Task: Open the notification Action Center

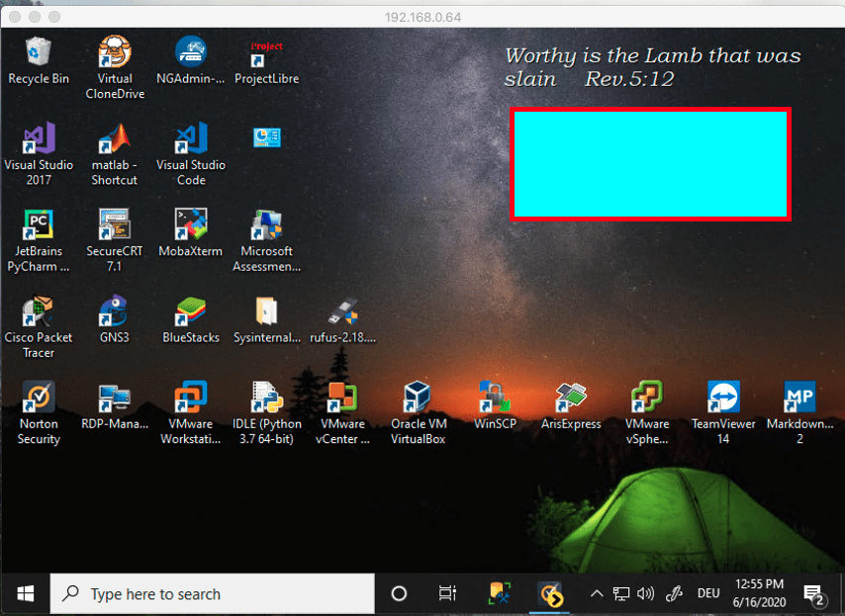Action: point(814,593)
